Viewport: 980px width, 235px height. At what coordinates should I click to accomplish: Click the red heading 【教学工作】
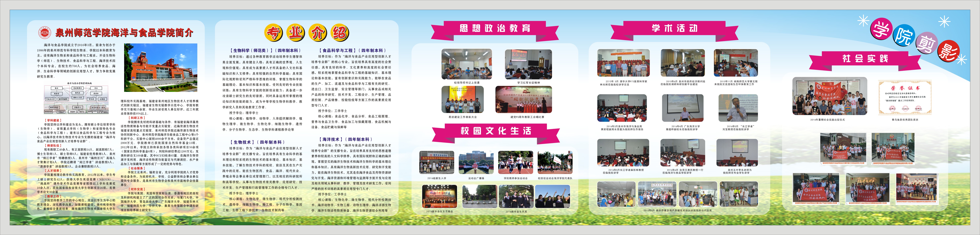[53, 196]
